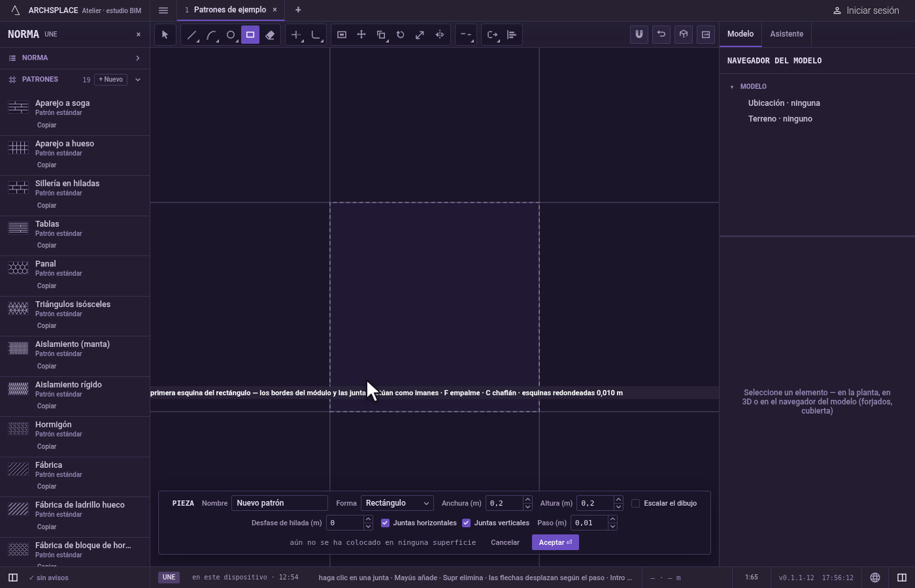Select the Rectangle drawing tool
Image resolution: width=915 pixels, height=588 pixels.
coord(250,35)
